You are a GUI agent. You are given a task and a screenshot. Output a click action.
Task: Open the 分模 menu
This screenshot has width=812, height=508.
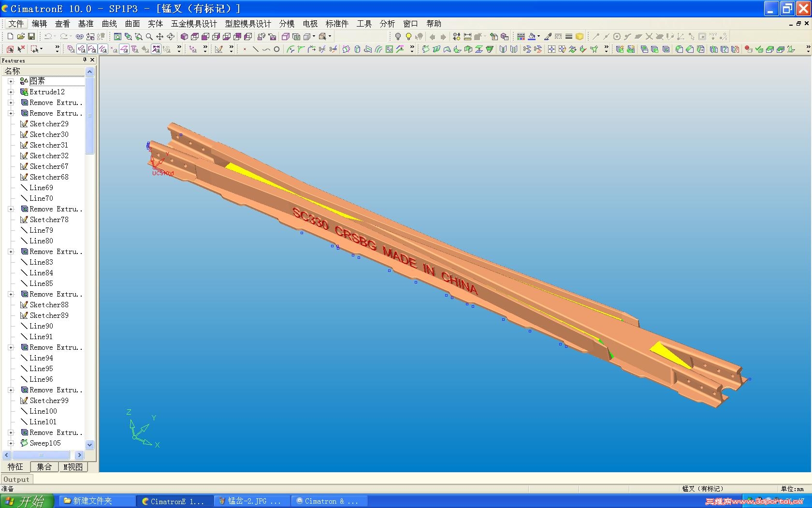(x=287, y=24)
